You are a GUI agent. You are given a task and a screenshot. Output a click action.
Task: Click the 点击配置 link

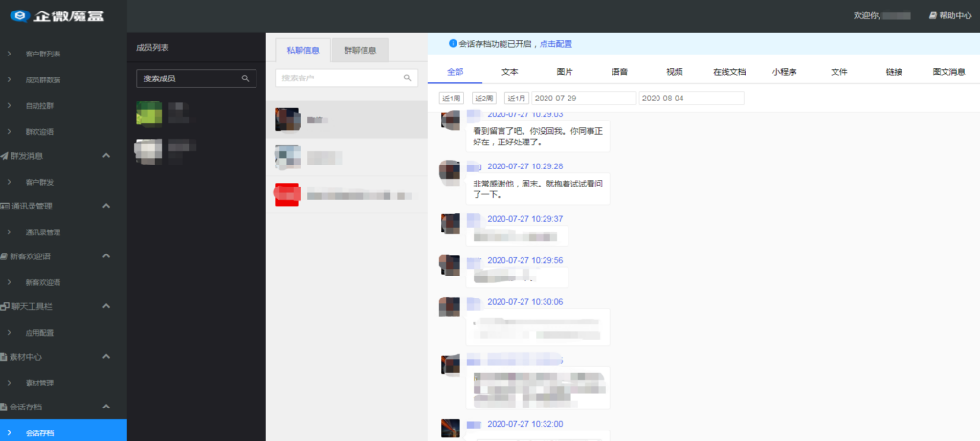point(555,44)
